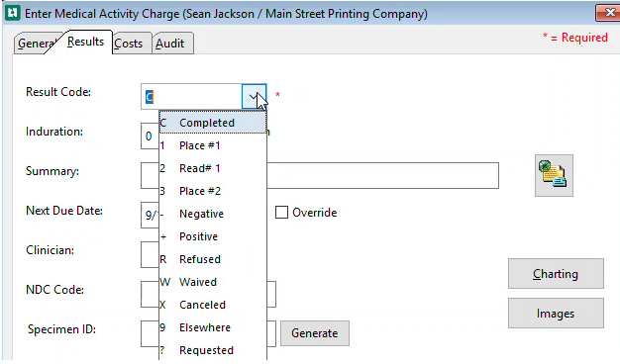Select Completed from the result list
The width and height of the screenshot is (620, 364).
[213, 123]
